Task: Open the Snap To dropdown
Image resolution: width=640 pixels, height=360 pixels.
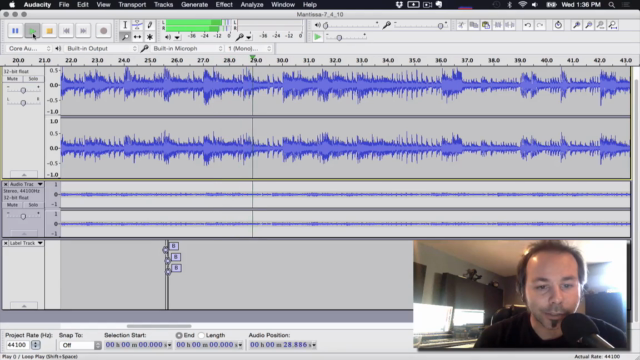Action: [x=80, y=345]
